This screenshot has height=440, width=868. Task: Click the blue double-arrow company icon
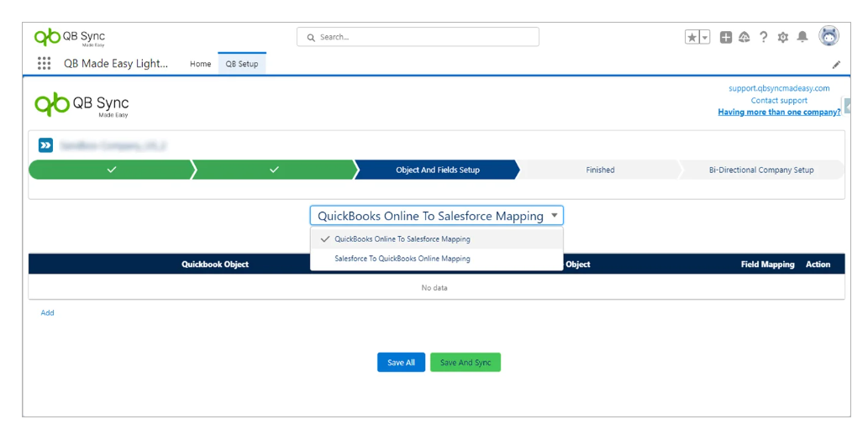tap(45, 145)
